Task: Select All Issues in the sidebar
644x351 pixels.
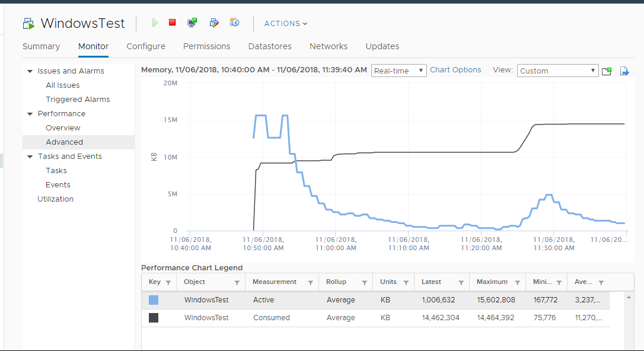Action: (x=63, y=85)
